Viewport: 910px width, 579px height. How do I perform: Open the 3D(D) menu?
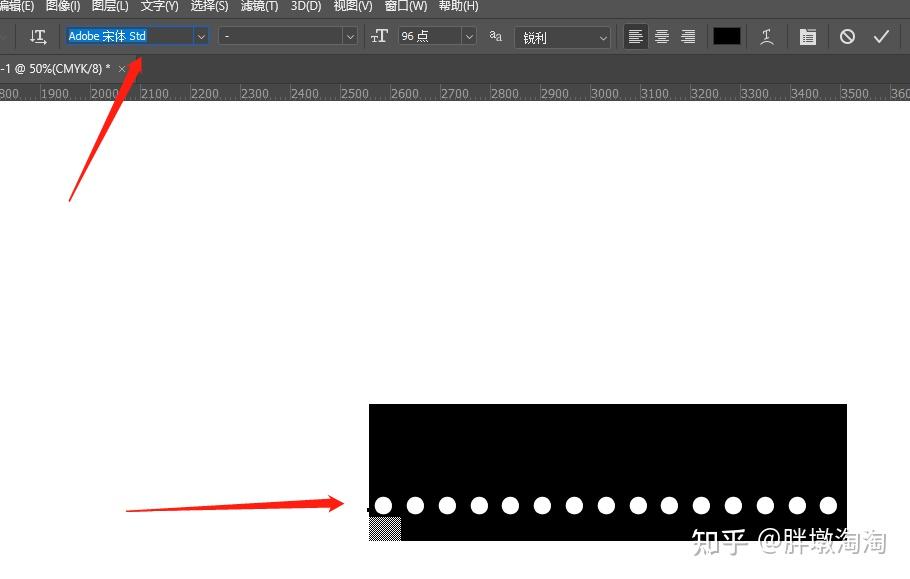click(x=306, y=6)
